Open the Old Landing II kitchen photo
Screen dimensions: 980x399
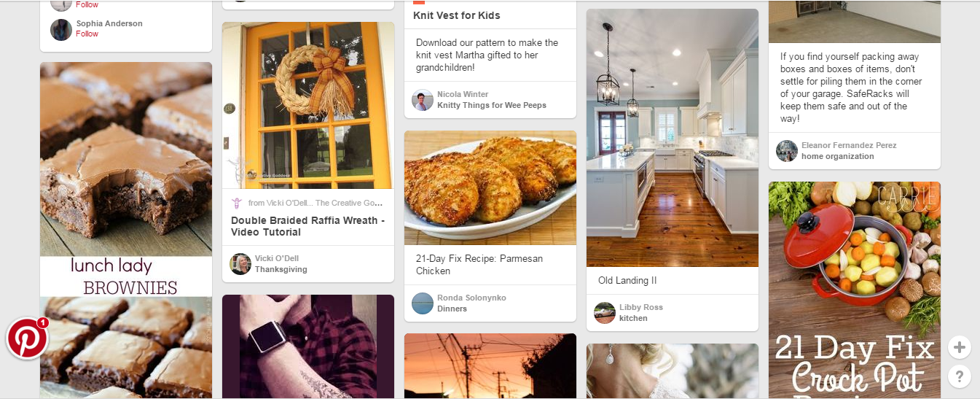pos(673,138)
